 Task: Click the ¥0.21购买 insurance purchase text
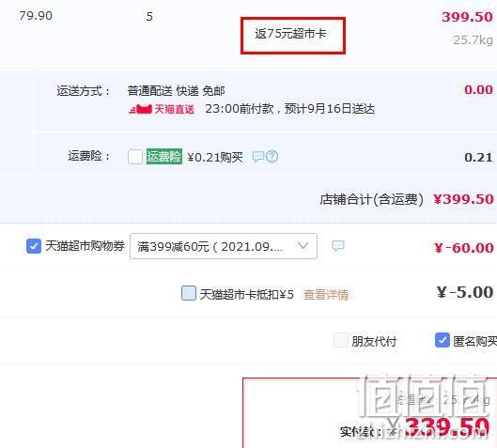pos(215,157)
